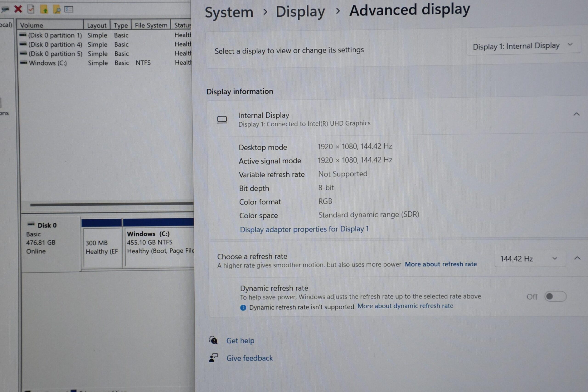Click the drive icon beside (Disk 0 partition 5)
Viewport: 588px width, 392px height.
click(x=23, y=53)
